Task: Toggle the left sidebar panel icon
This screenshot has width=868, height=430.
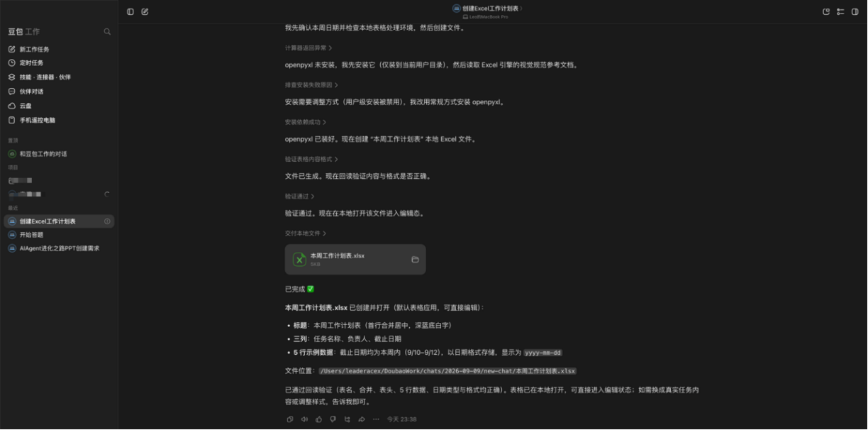Action: point(130,11)
